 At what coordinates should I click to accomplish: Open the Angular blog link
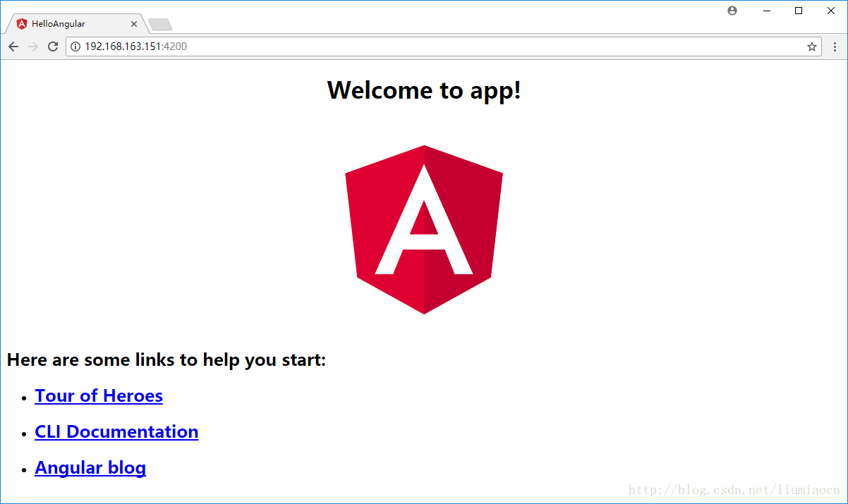point(90,467)
